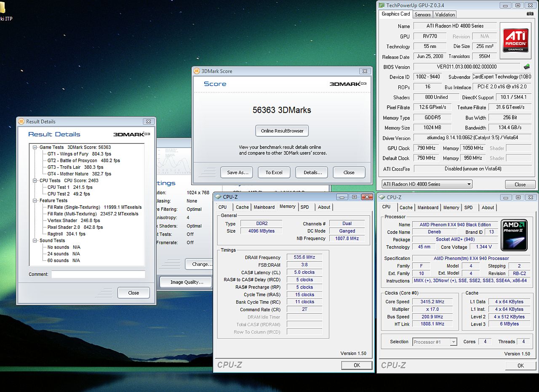Collapse the Sound Tests tree node
Image resolution: width=539 pixels, height=392 pixels.
tap(35, 241)
